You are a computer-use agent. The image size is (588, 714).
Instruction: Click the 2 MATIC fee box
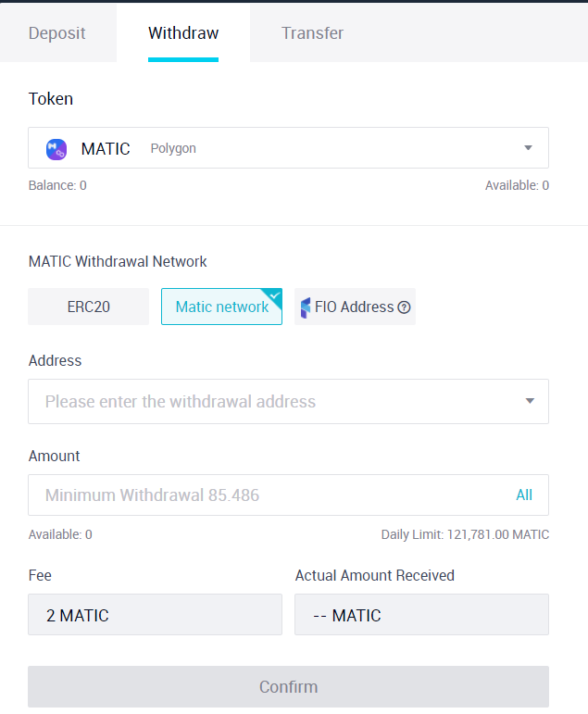(155, 615)
